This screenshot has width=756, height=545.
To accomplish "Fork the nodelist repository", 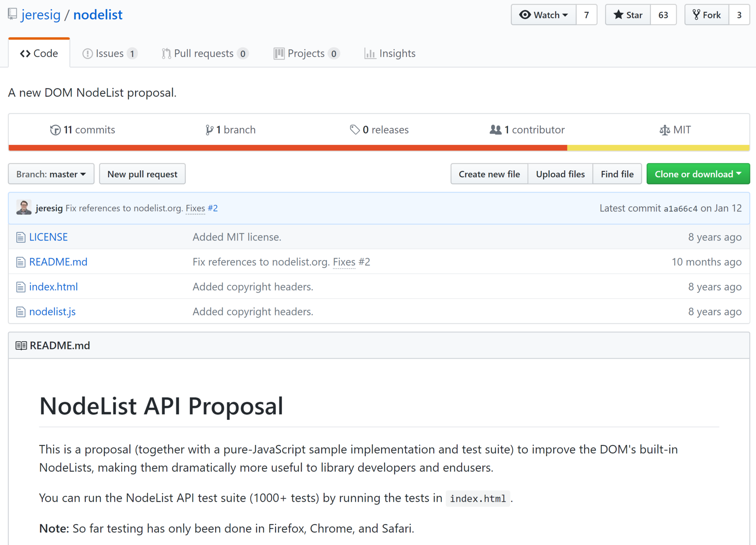I will coord(707,15).
